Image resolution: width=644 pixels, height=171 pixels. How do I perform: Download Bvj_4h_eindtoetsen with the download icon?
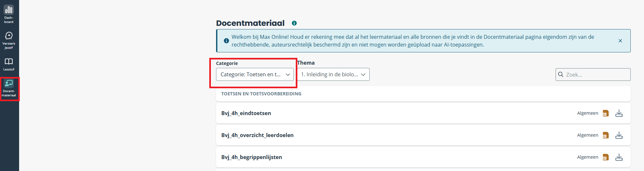619,113
